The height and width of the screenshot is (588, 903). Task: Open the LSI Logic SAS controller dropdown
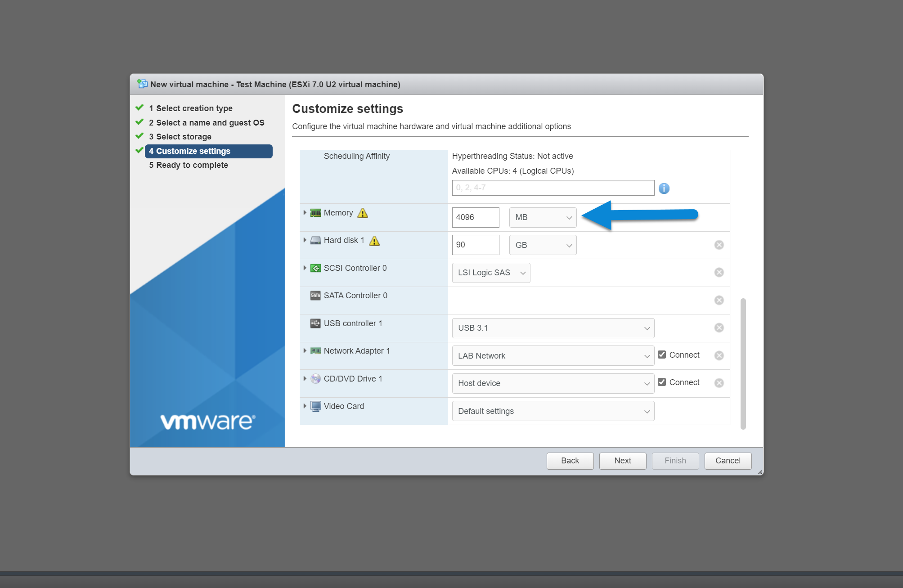click(x=490, y=273)
